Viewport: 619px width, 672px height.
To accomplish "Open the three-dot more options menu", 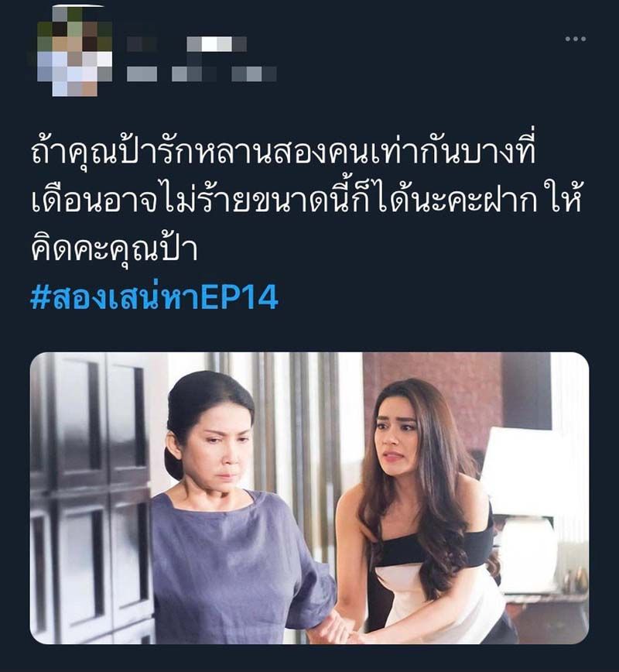I will tap(576, 39).
